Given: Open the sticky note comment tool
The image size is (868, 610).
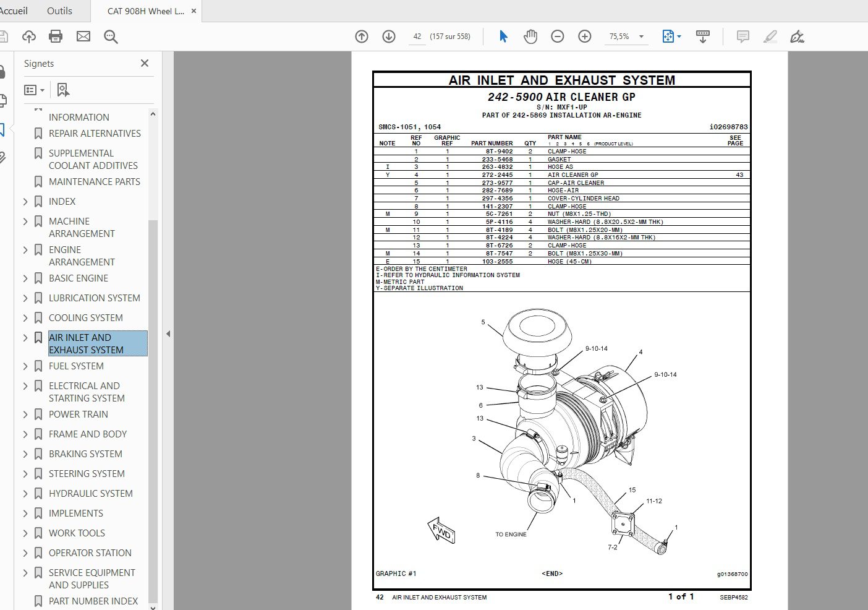Looking at the screenshot, I should click(x=742, y=37).
